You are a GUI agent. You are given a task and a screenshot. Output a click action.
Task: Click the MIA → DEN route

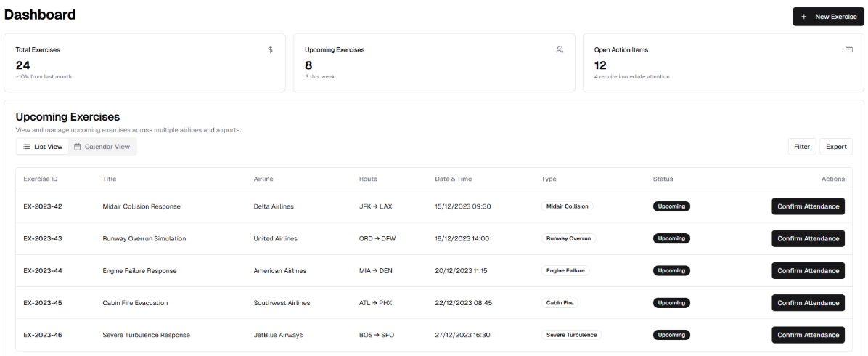pos(376,270)
